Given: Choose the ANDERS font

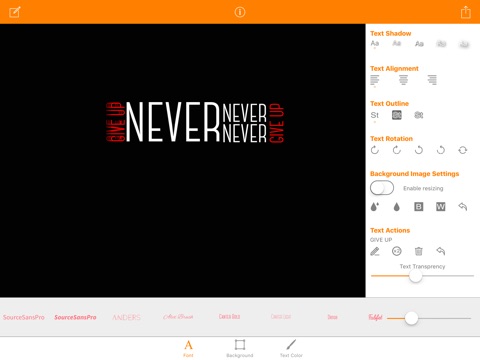Looking at the screenshot, I should 126,317.
